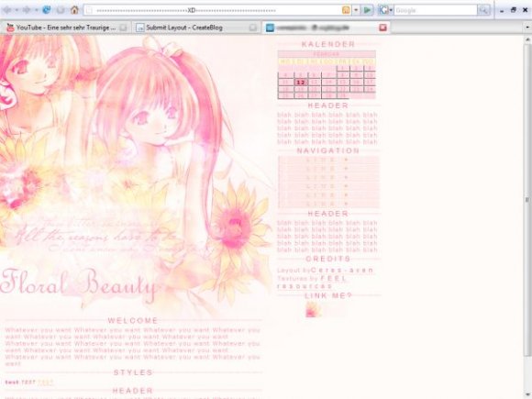Close the Submit Layout - CreateBlog tab
The image size is (532, 399).
pyautogui.click(x=253, y=28)
